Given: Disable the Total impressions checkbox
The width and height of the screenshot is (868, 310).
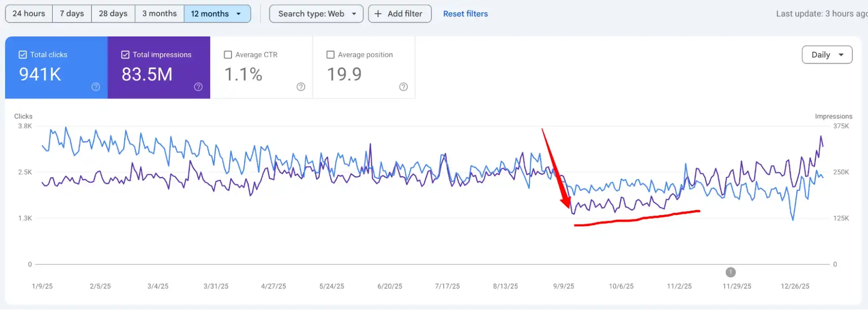Looking at the screenshot, I should click(x=125, y=54).
